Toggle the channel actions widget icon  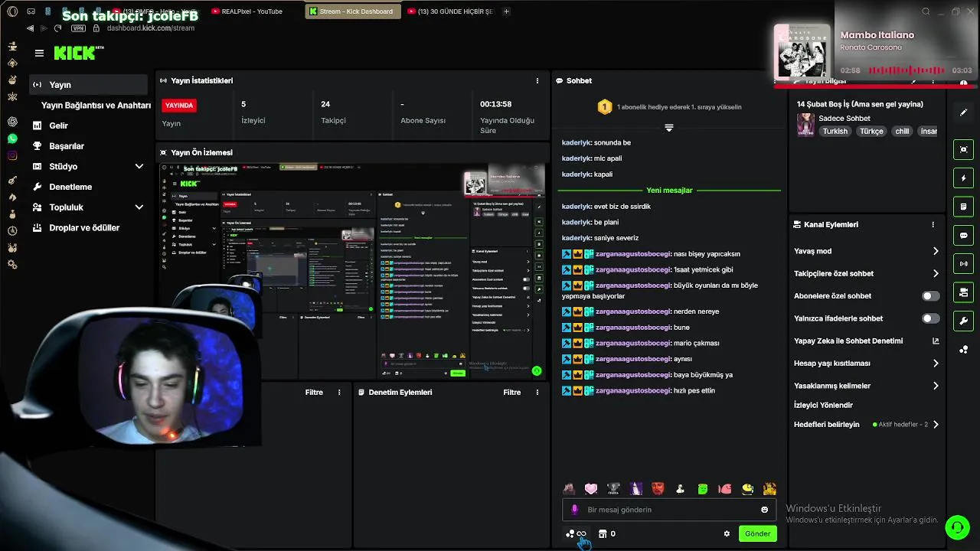click(x=963, y=292)
